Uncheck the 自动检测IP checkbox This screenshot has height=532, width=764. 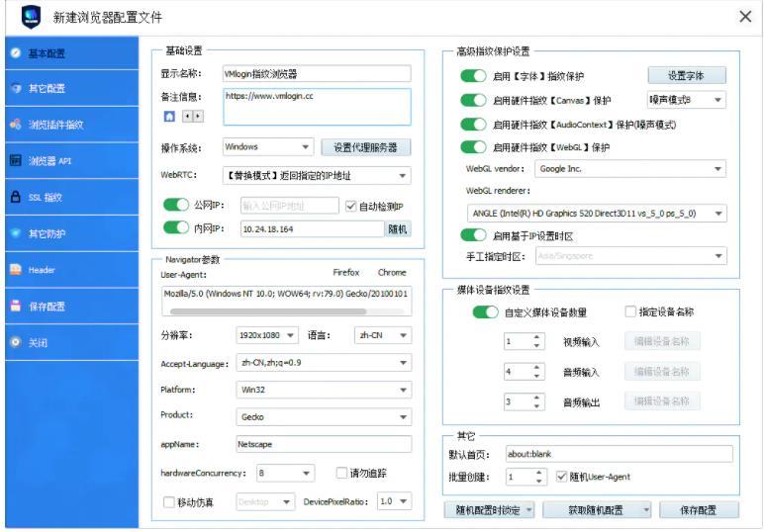tap(350, 207)
